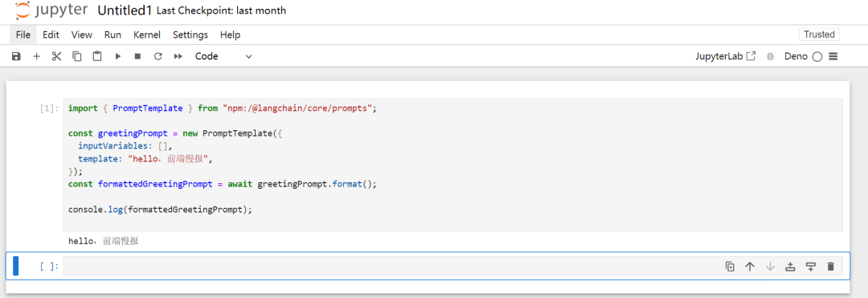This screenshot has height=298, width=868.
Task: Switch the Deno kernel selector
Action: click(x=796, y=56)
